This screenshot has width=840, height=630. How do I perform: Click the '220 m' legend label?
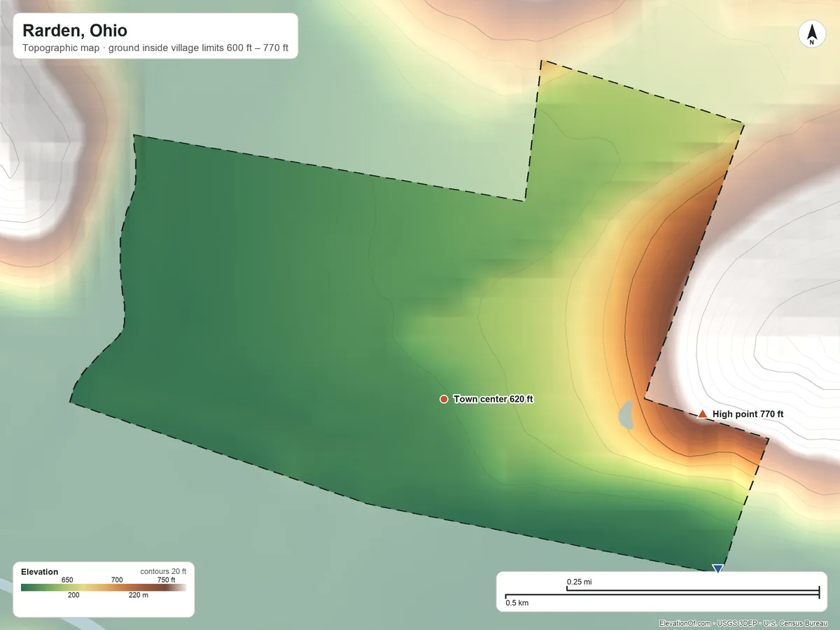click(139, 596)
